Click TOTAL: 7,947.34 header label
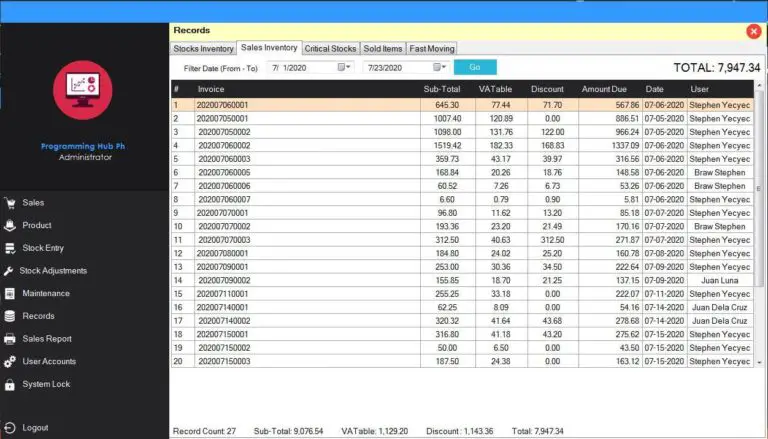 (x=717, y=68)
